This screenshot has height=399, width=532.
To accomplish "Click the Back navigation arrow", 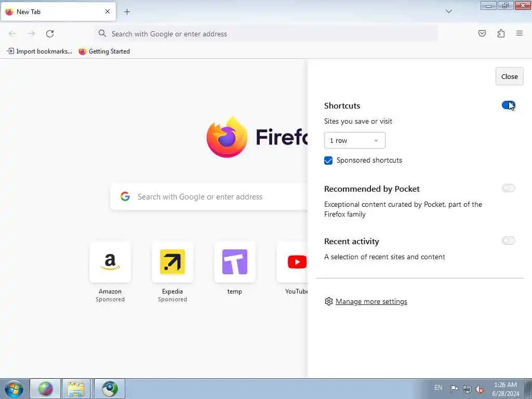I will [x=12, y=34].
